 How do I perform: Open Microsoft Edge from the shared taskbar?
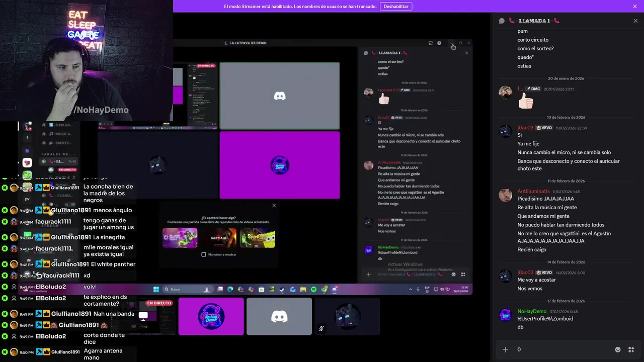230,290
